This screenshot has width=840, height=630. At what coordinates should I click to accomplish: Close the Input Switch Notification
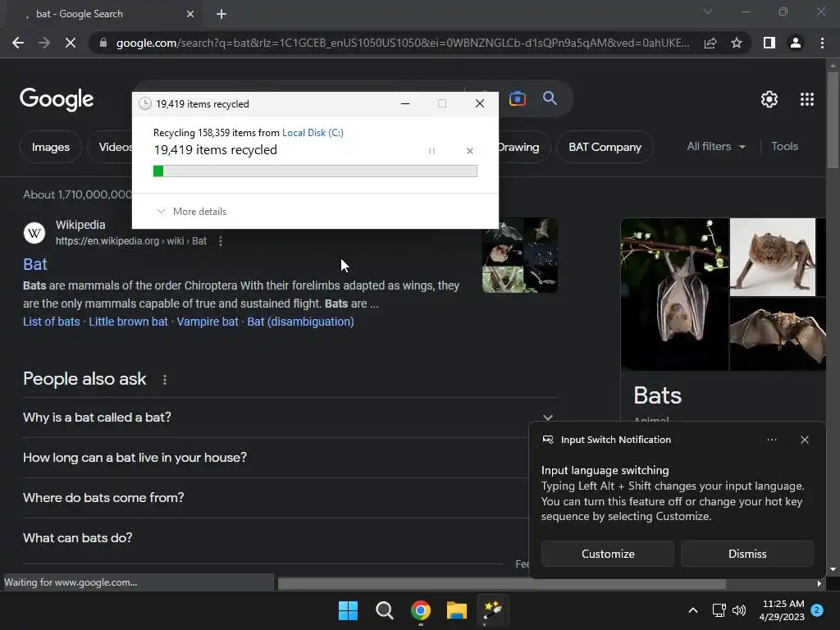click(x=804, y=440)
